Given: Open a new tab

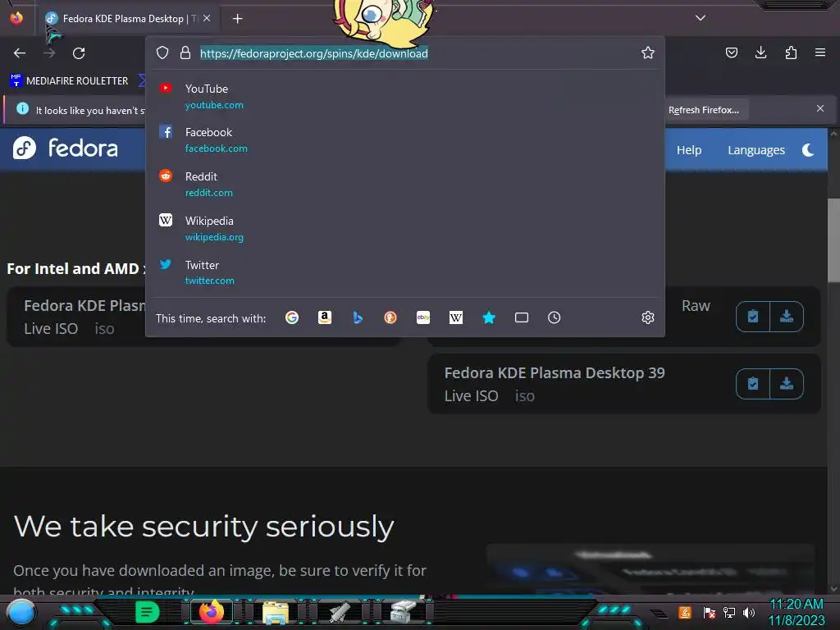Looking at the screenshot, I should point(237,19).
